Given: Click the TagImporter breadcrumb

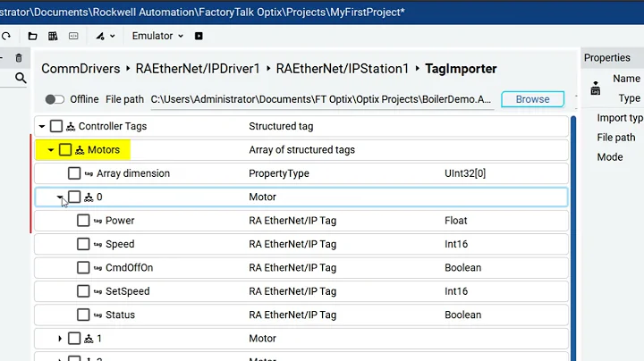Looking at the screenshot, I should (461, 69).
